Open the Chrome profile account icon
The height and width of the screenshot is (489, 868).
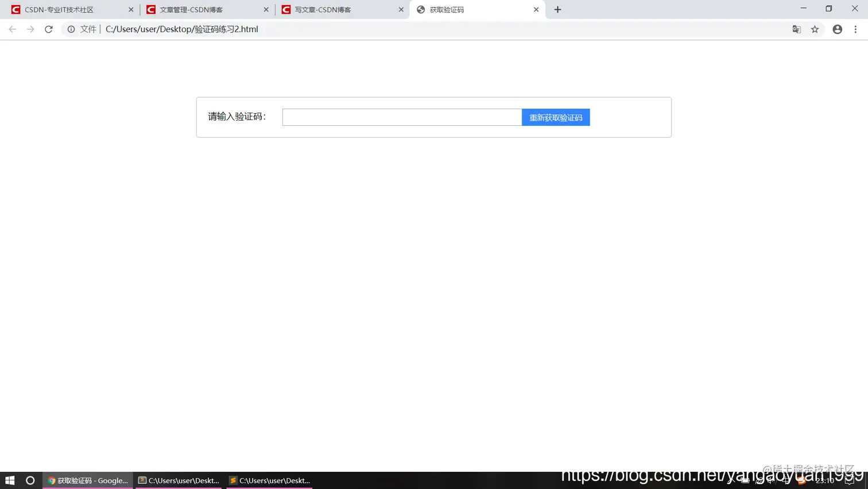pyautogui.click(x=837, y=29)
